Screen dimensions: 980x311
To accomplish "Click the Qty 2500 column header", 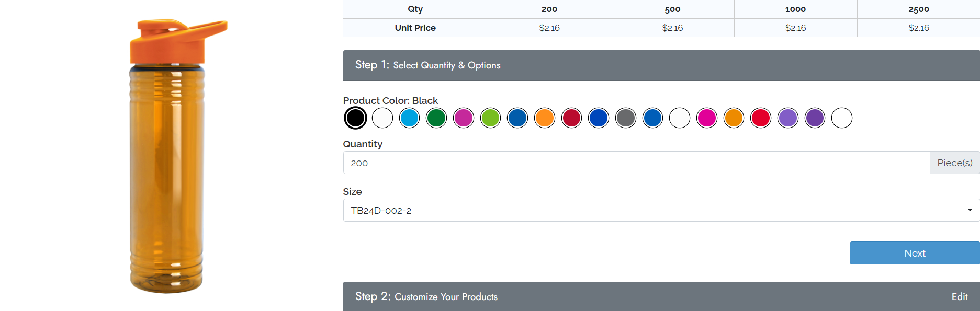I will pos(919,9).
